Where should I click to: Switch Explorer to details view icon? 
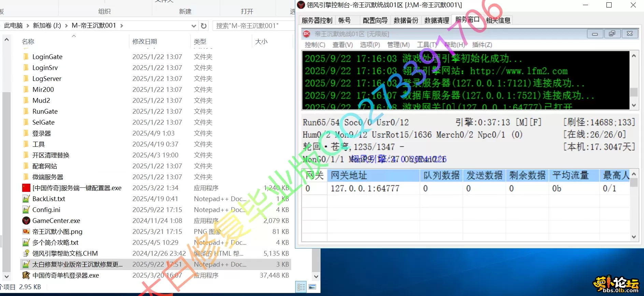(301, 287)
